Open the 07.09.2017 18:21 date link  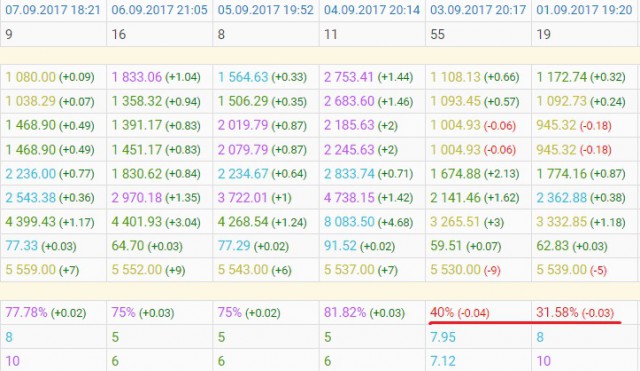pyautogui.click(x=53, y=10)
